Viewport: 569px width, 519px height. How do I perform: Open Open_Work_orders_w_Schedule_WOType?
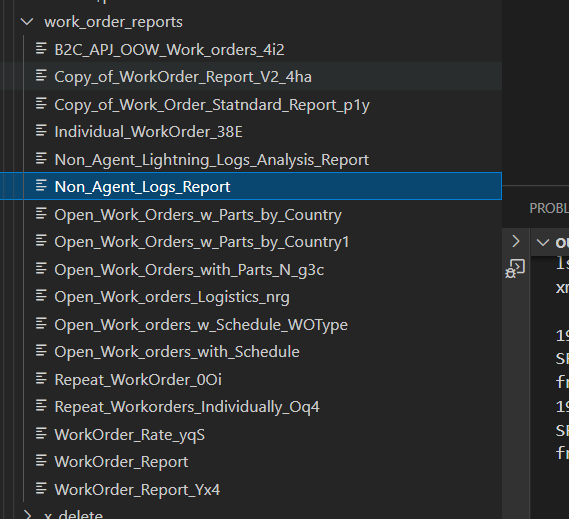pos(201,325)
